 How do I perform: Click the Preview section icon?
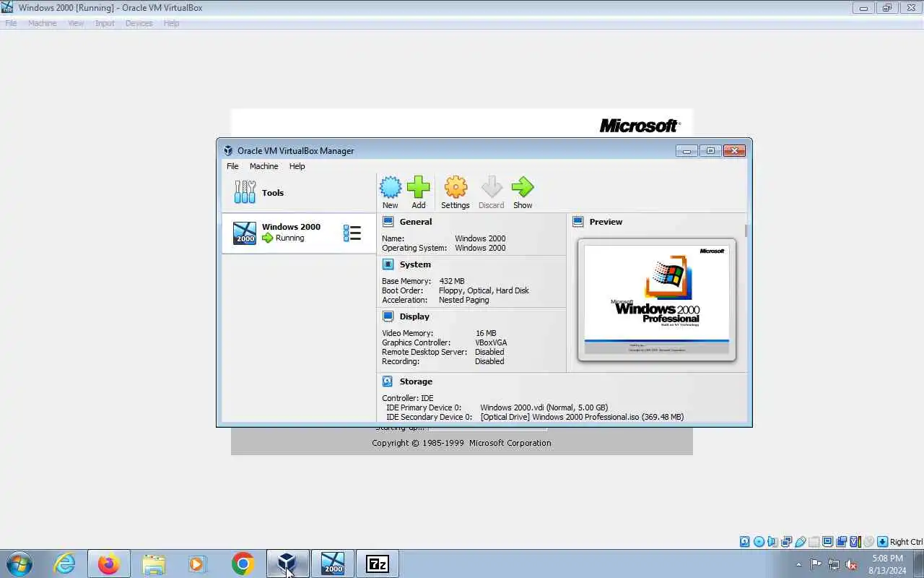click(x=577, y=222)
